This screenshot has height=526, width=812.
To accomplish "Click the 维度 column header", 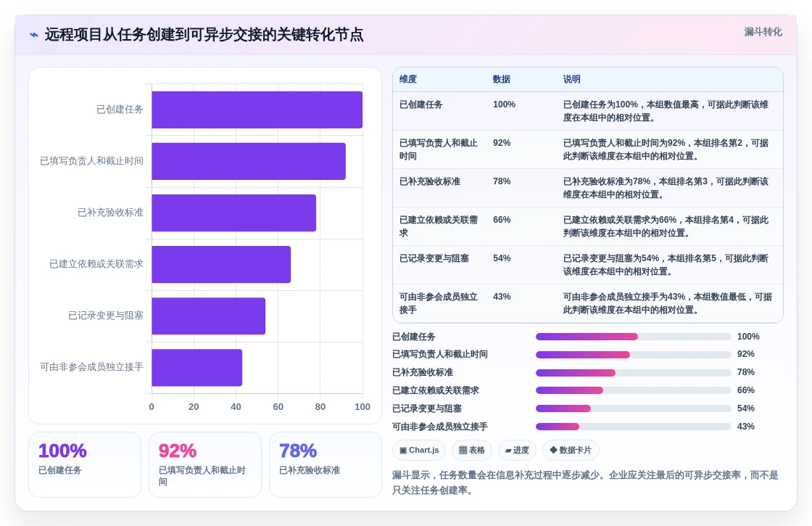I will (x=408, y=79).
